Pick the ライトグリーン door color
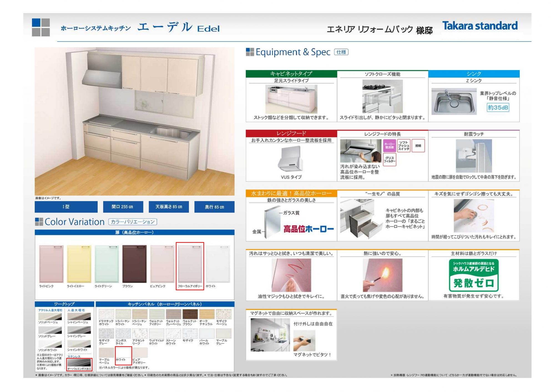This screenshot has height=392, width=555. tap(107, 264)
